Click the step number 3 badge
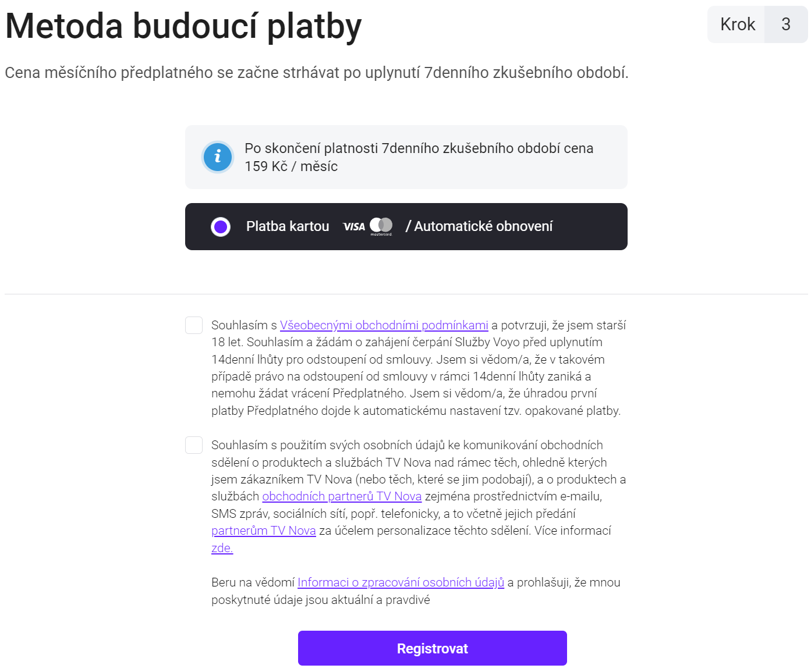 point(785,24)
